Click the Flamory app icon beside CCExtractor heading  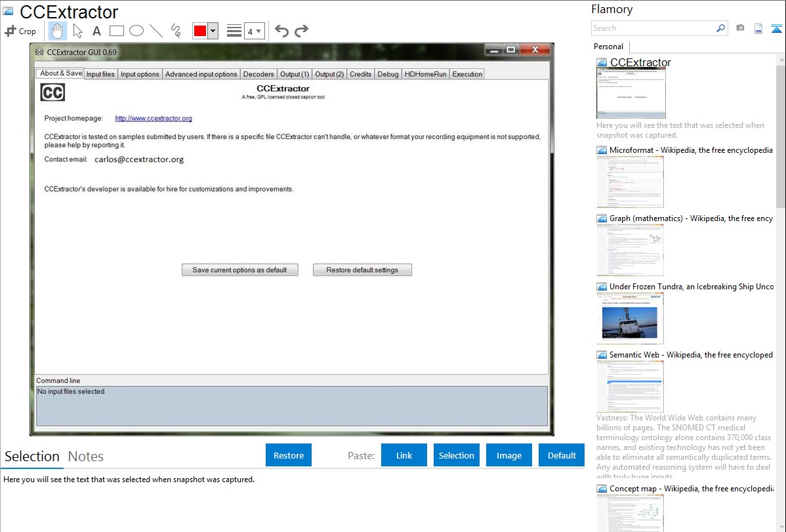pyautogui.click(x=8, y=11)
